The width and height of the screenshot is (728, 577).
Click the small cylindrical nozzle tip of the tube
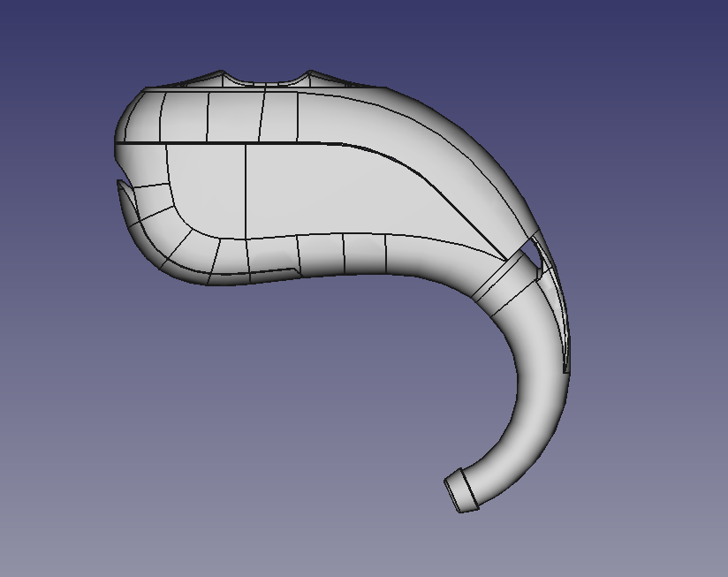pyautogui.click(x=463, y=492)
